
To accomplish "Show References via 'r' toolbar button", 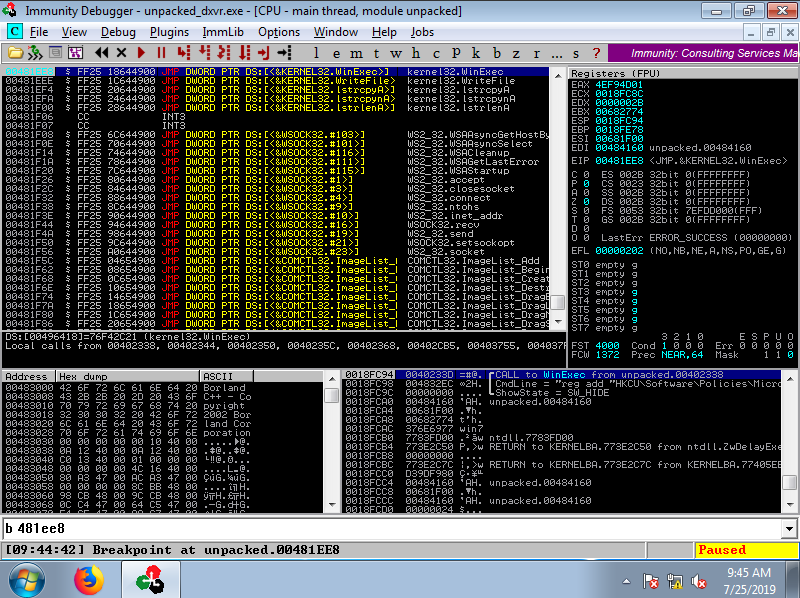I will [x=536, y=53].
